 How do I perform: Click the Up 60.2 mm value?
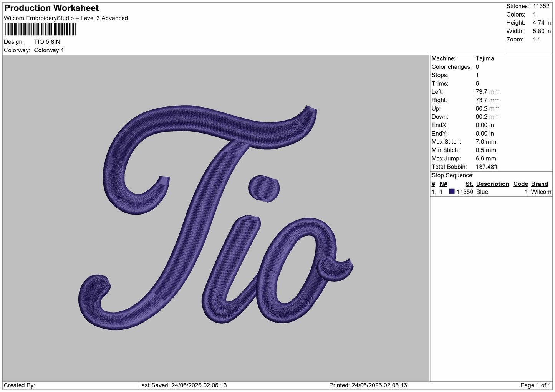click(x=487, y=109)
